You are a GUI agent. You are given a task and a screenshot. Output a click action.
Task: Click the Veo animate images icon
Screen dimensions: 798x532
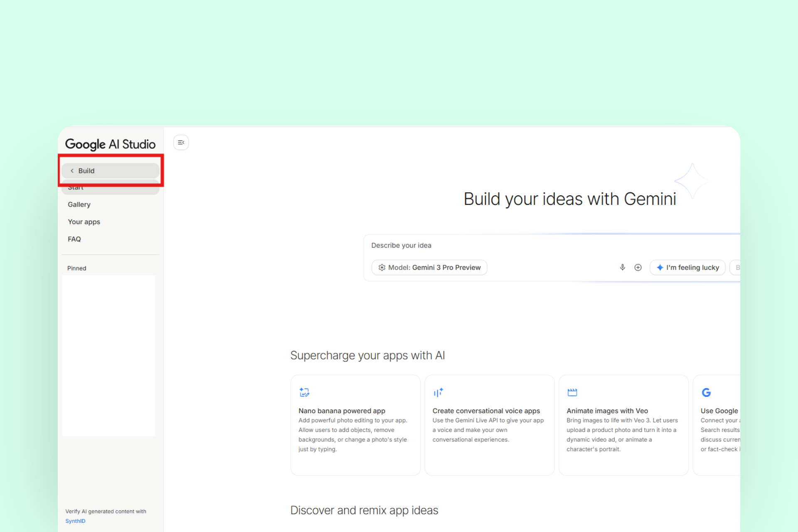coord(572,392)
